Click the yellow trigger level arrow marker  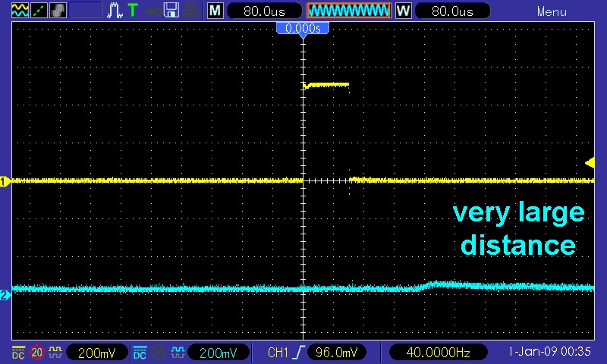click(589, 162)
